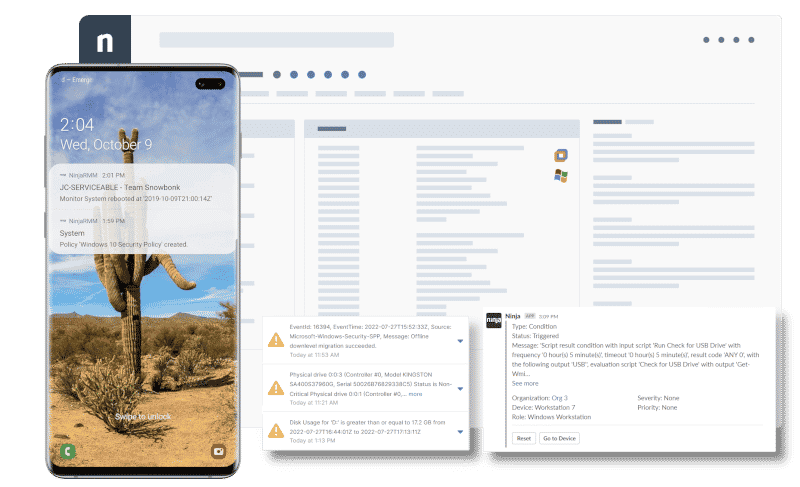Image resolution: width=800 pixels, height=487 pixels.
Task: Click 'See more' to expand message
Action: (x=525, y=383)
